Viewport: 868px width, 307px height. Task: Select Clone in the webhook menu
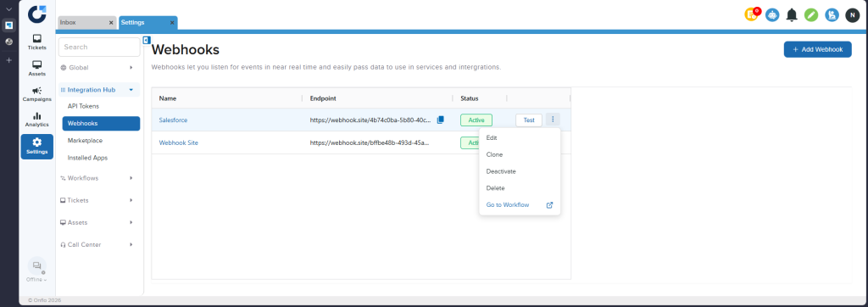tap(494, 154)
